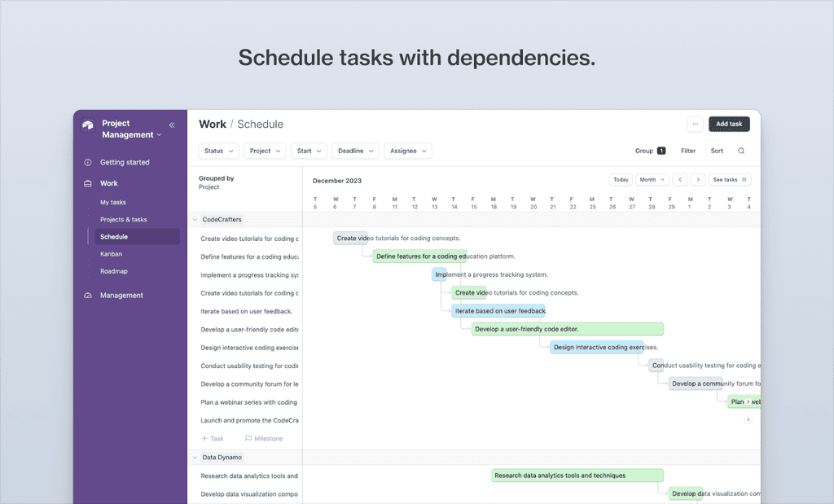Open search with the magnifying glass icon
Viewport: 834px width, 504px height.
click(x=740, y=151)
